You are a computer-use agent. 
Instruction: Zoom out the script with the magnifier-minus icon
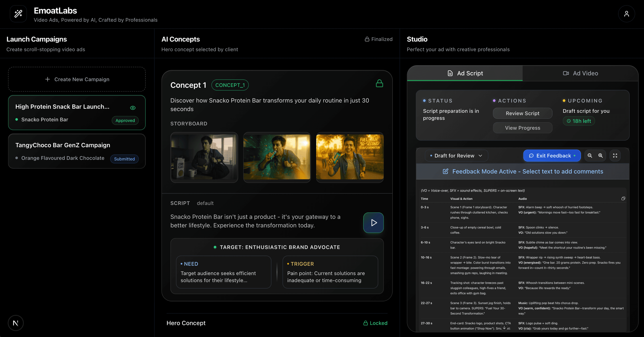590,155
